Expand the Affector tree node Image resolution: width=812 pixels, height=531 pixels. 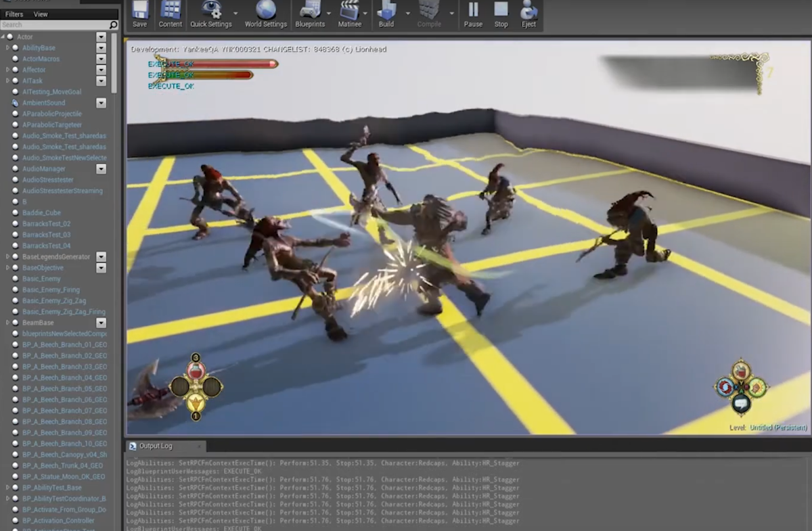click(7, 70)
